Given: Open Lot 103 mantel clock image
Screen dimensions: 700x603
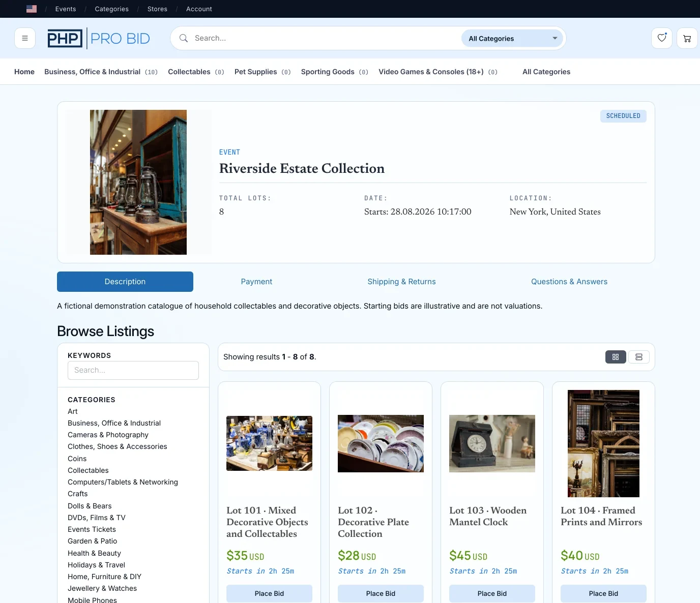Looking at the screenshot, I should pos(492,443).
